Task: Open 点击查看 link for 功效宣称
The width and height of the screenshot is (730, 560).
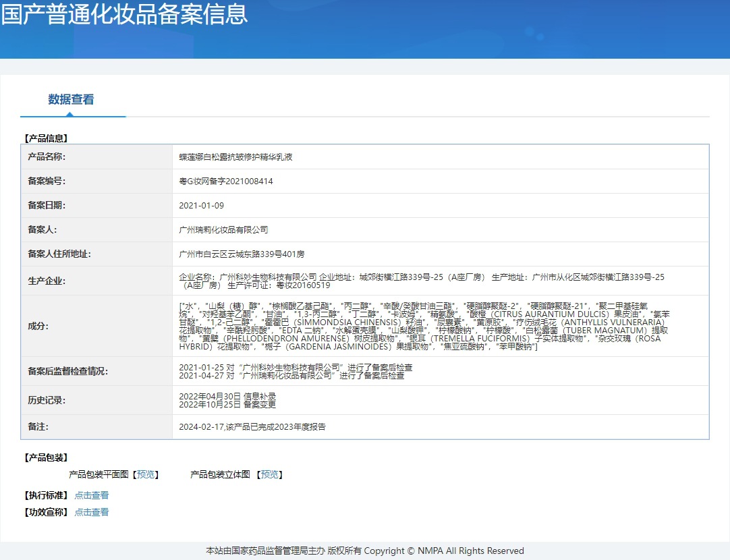Action: pos(91,512)
